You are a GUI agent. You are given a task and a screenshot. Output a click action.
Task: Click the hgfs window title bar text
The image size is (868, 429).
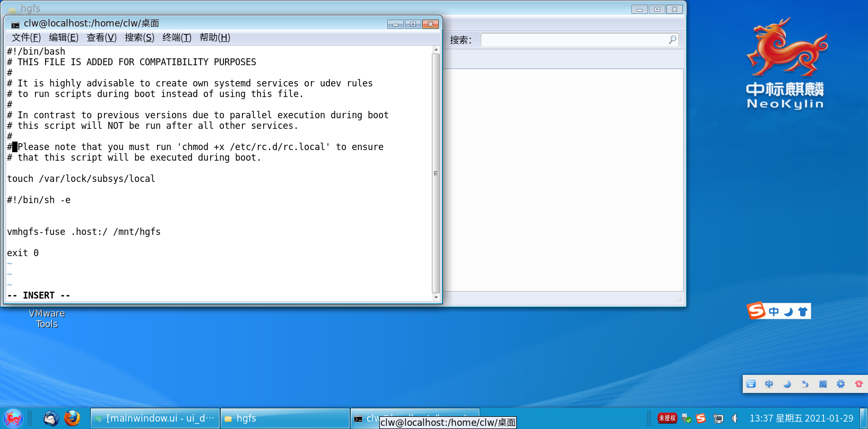(x=30, y=8)
